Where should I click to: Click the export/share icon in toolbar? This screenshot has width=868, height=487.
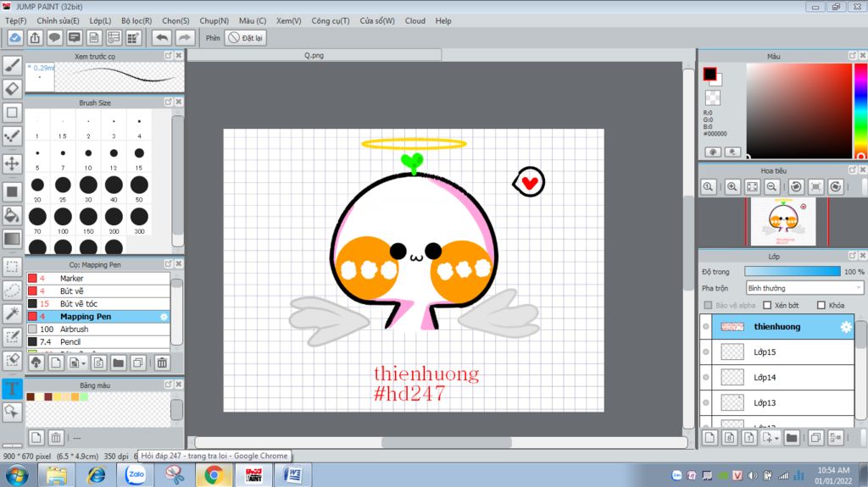click(x=35, y=37)
